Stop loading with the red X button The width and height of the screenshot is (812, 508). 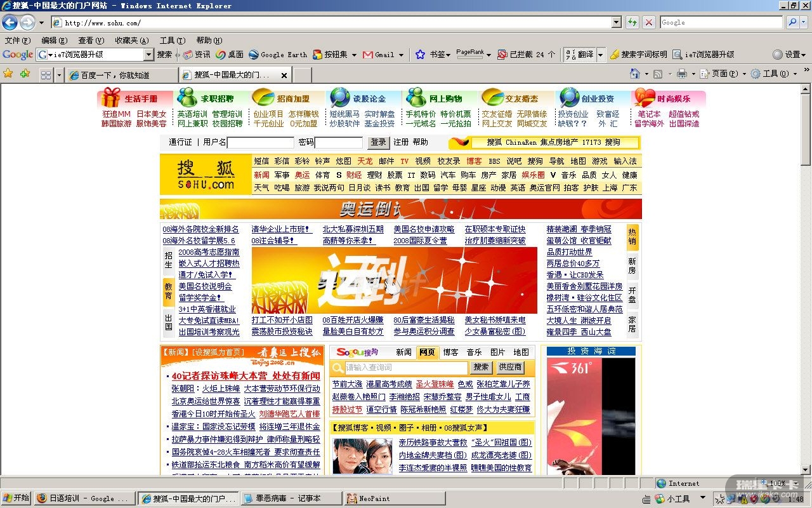point(648,22)
